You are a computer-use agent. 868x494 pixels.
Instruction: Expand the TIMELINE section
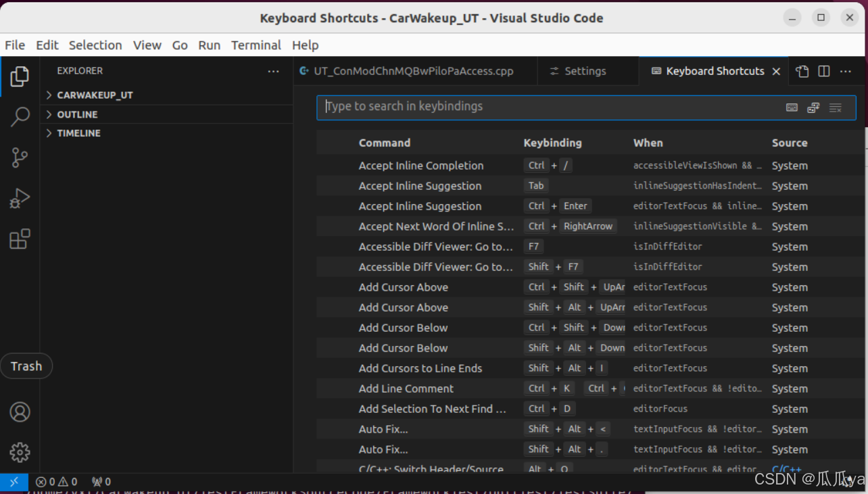click(167, 133)
